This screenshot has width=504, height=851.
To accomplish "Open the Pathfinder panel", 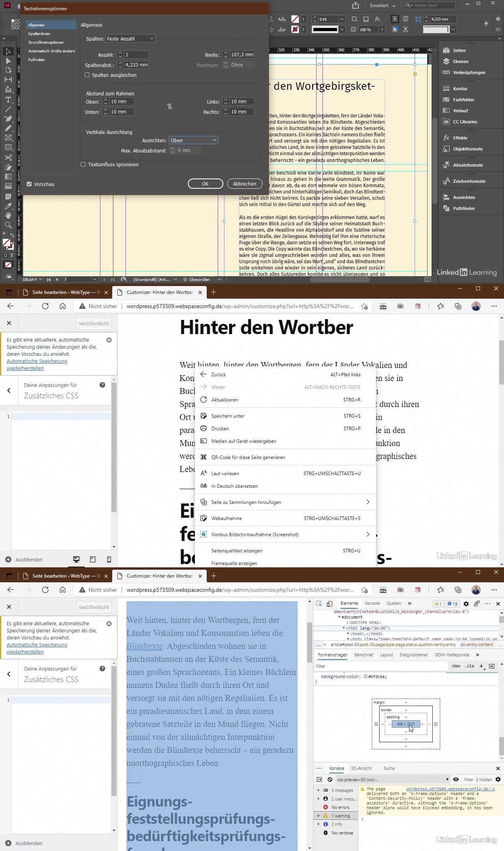I will point(463,208).
